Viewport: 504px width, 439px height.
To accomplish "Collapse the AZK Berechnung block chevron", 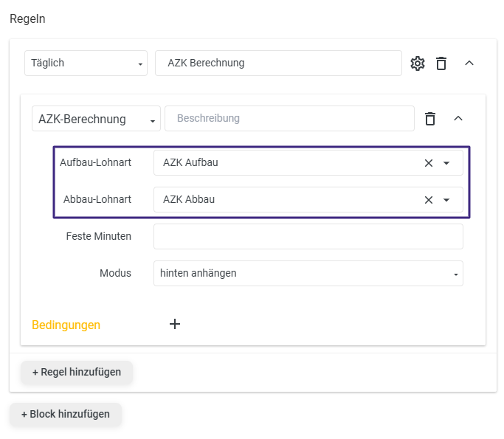I will tap(469, 63).
